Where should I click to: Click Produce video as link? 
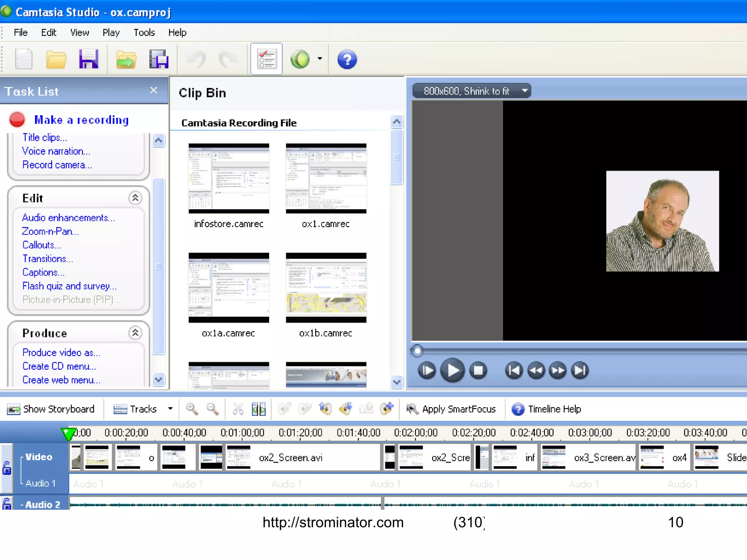(61, 353)
